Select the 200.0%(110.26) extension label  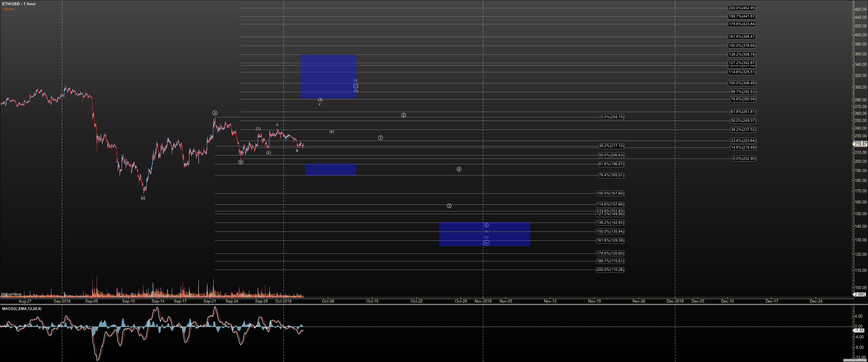click(x=610, y=270)
